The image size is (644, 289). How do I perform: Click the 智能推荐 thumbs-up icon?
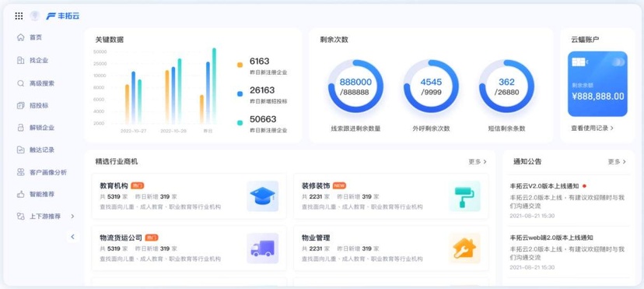20,194
